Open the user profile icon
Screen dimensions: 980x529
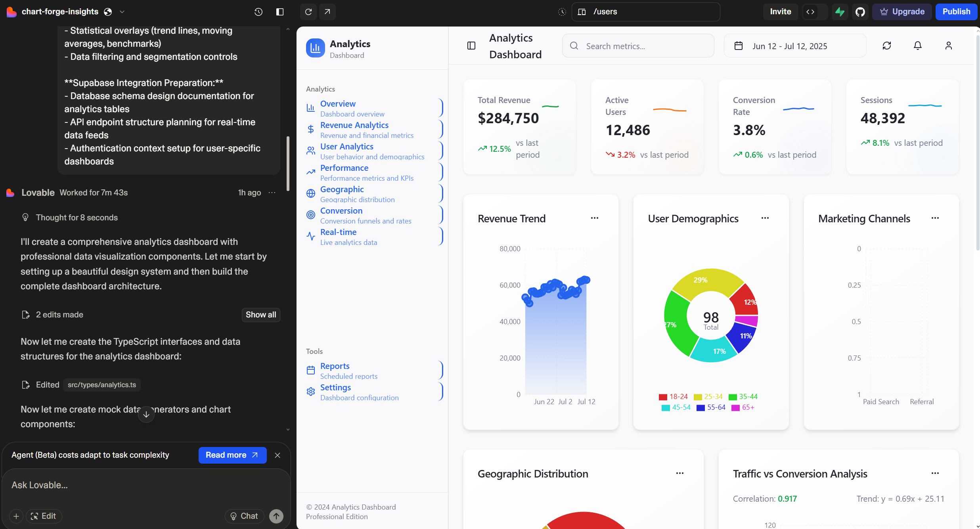(x=949, y=46)
